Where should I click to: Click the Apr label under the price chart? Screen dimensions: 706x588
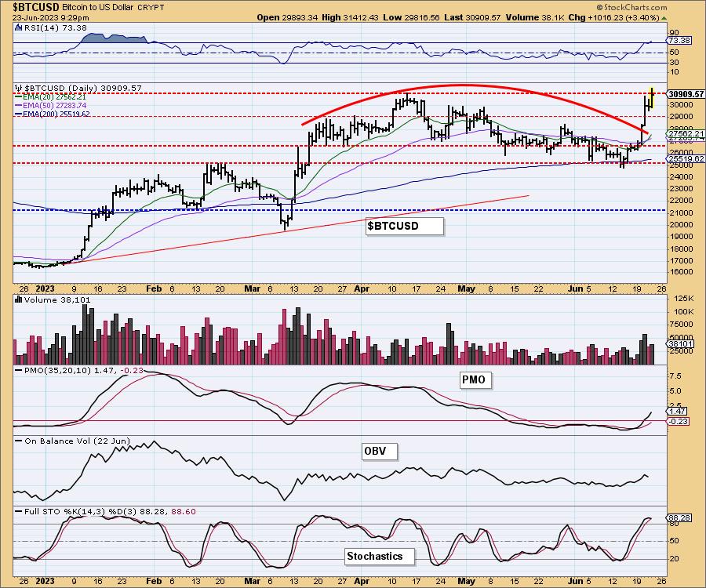(362, 289)
